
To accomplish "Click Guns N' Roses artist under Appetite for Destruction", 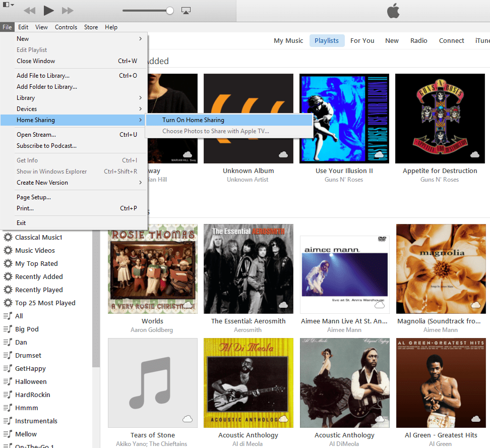I will (440, 180).
